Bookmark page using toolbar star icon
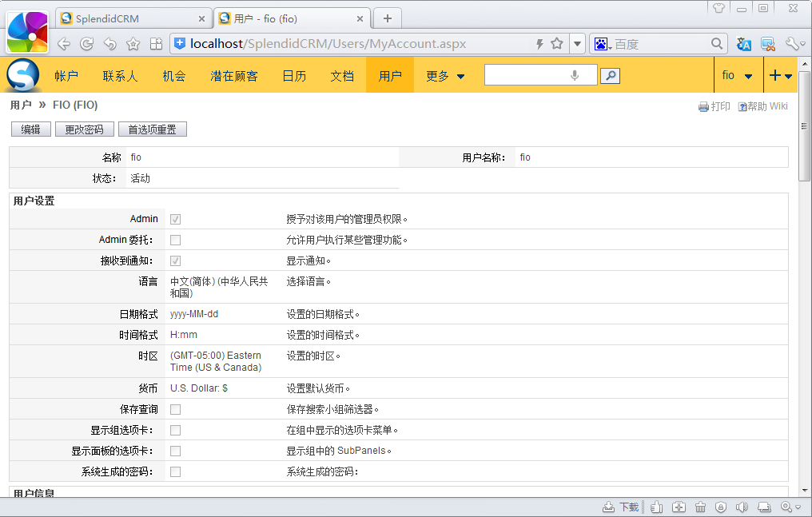Image resolution: width=812 pixels, height=517 pixels. coord(133,44)
